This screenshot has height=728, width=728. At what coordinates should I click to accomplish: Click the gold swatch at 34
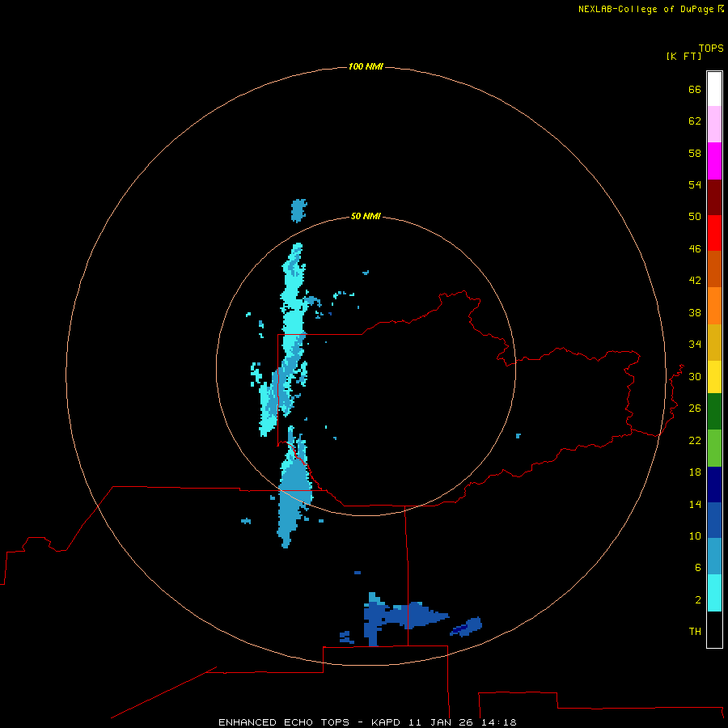(x=714, y=342)
